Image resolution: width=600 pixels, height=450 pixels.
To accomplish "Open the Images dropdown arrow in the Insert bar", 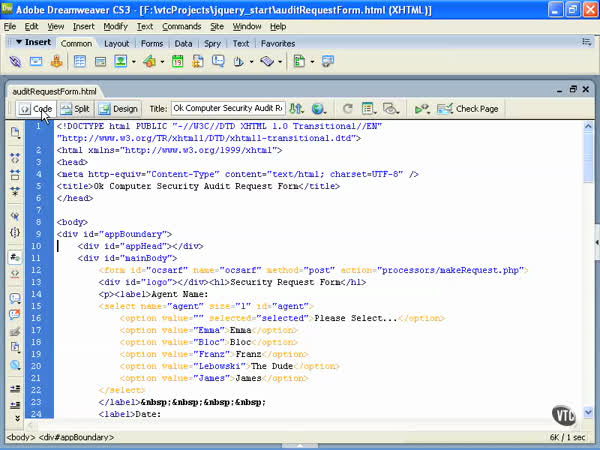I will point(133,62).
